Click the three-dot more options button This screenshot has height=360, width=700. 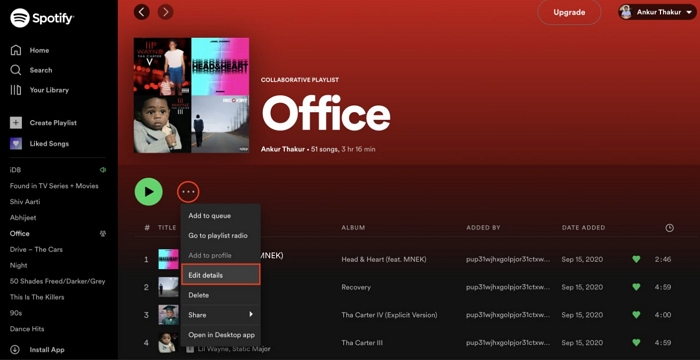pyautogui.click(x=188, y=192)
